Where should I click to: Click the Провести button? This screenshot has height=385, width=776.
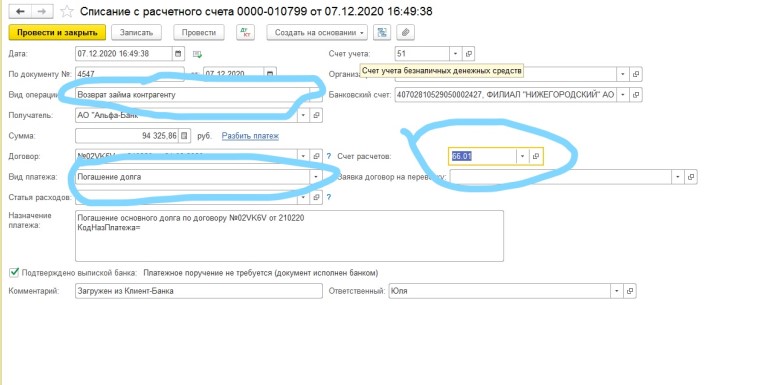[x=199, y=33]
